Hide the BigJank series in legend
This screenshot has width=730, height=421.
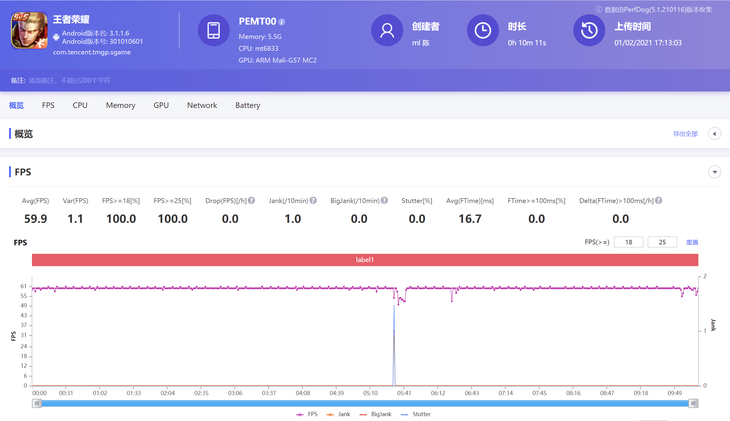[x=378, y=413]
